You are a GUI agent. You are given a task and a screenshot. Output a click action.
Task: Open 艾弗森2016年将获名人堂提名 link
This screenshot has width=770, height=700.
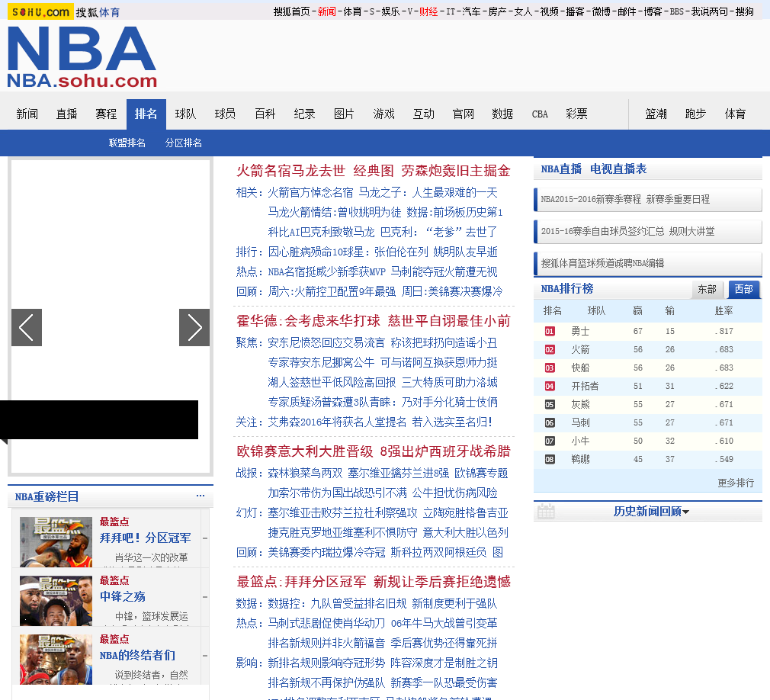tap(338, 422)
